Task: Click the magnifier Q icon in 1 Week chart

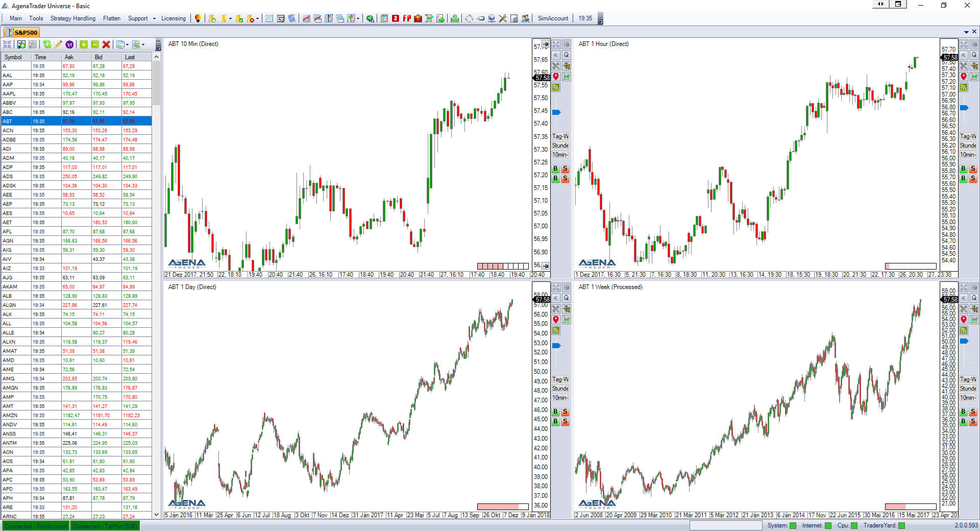Action: (974, 298)
